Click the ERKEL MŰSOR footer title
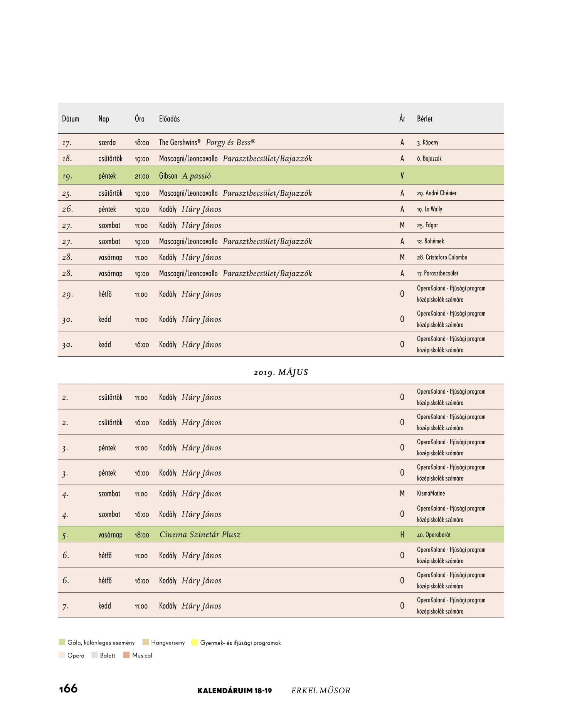This screenshot has width=577, height=728. pos(321,691)
